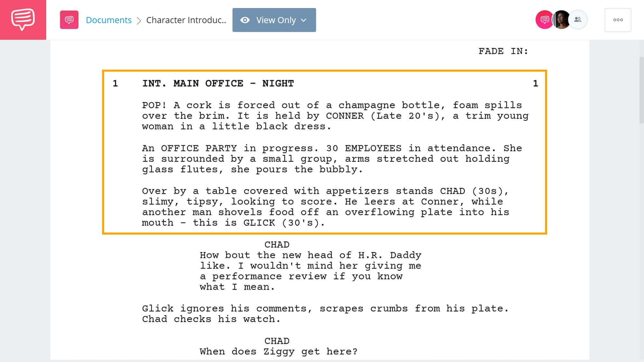Toggle scene number display for scene 1
The width and height of the screenshot is (644, 362).
coord(116,83)
